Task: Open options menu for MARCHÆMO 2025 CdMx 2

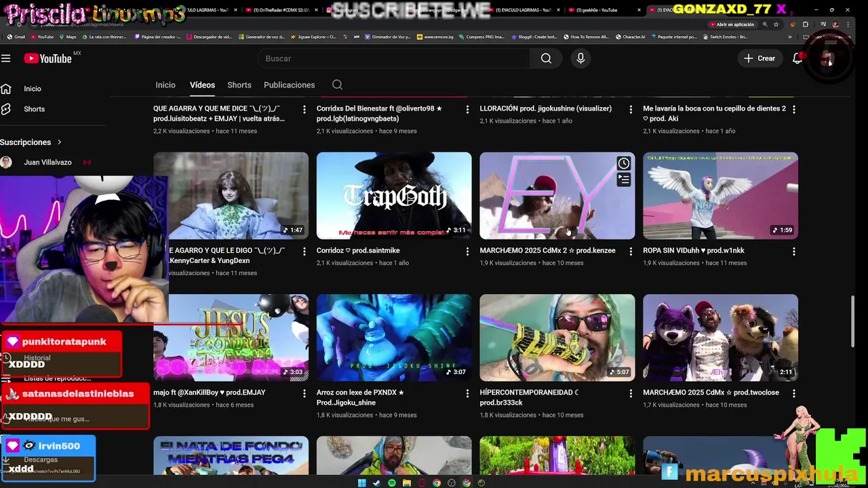Action: 631,251
